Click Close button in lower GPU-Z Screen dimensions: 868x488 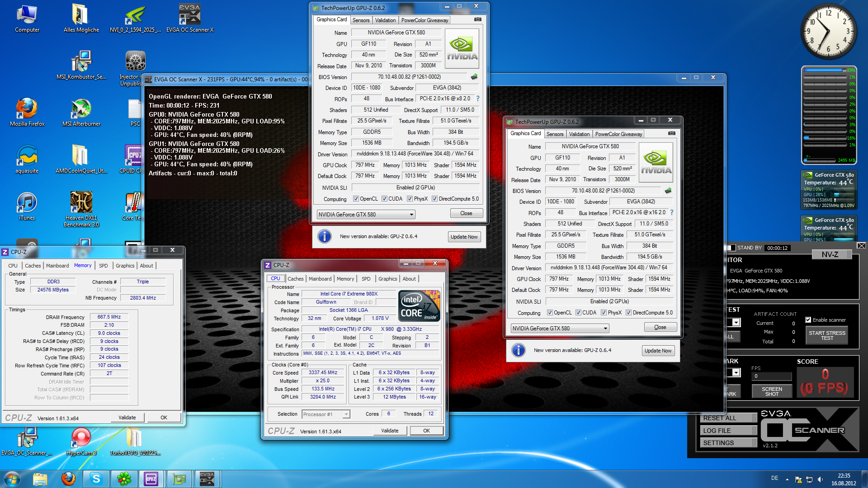660,327
